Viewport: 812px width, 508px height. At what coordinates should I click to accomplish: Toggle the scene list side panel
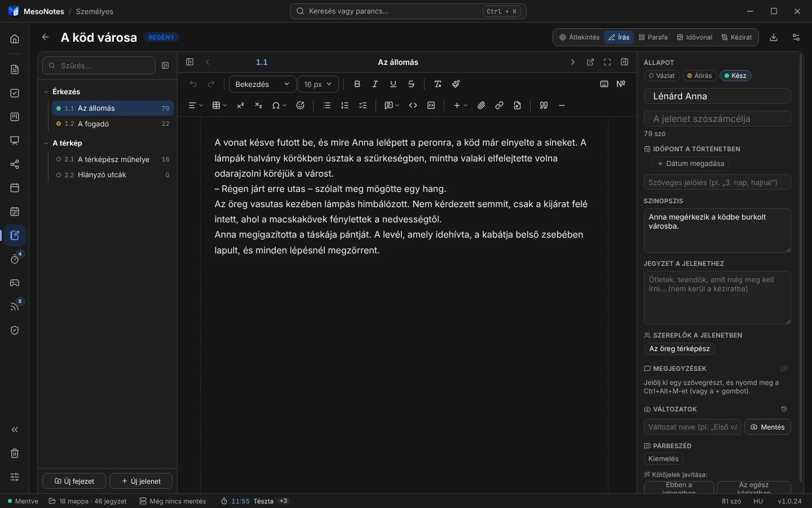(x=190, y=62)
